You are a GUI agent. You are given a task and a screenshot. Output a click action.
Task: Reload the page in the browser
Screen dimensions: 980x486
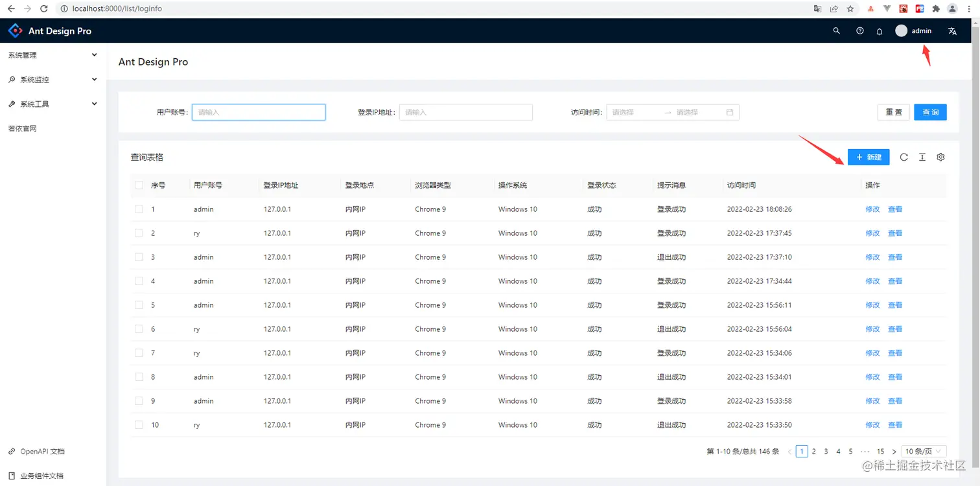(44, 8)
